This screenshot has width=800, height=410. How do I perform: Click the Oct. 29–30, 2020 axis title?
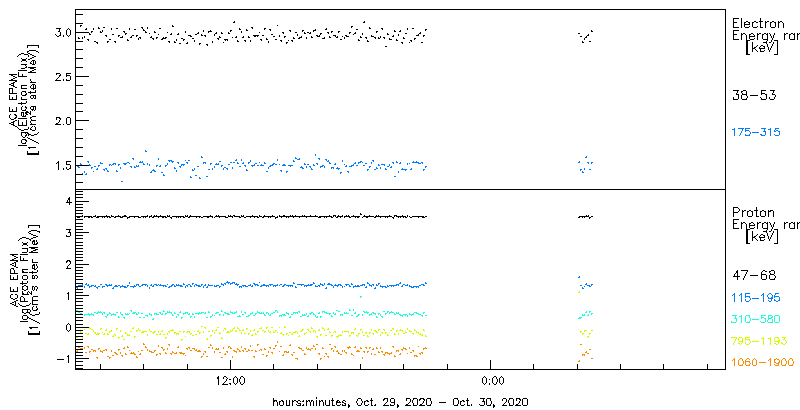(x=400, y=401)
